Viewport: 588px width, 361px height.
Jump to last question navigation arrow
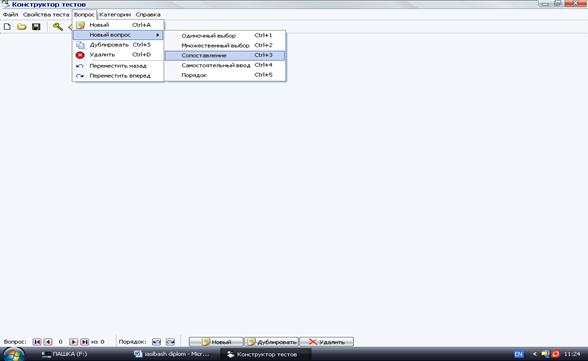tap(85, 342)
